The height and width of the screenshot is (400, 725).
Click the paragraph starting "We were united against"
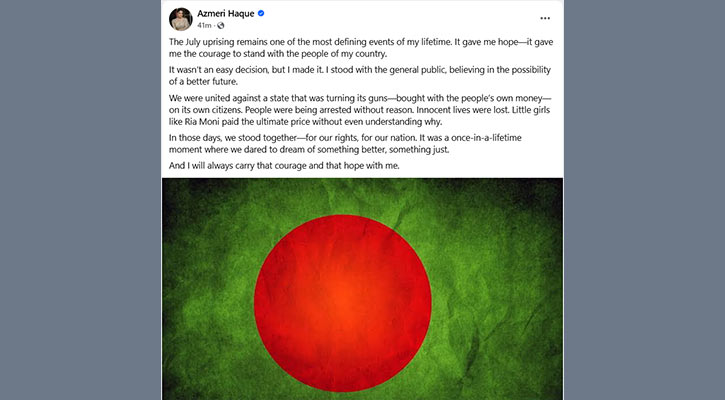tap(360, 110)
